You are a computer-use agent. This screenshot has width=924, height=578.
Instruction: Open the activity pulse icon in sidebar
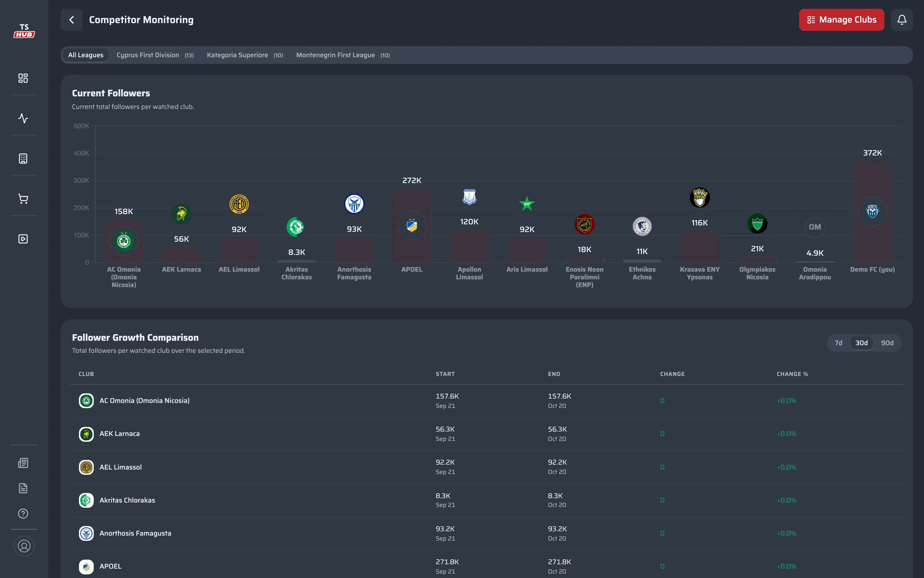point(23,118)
